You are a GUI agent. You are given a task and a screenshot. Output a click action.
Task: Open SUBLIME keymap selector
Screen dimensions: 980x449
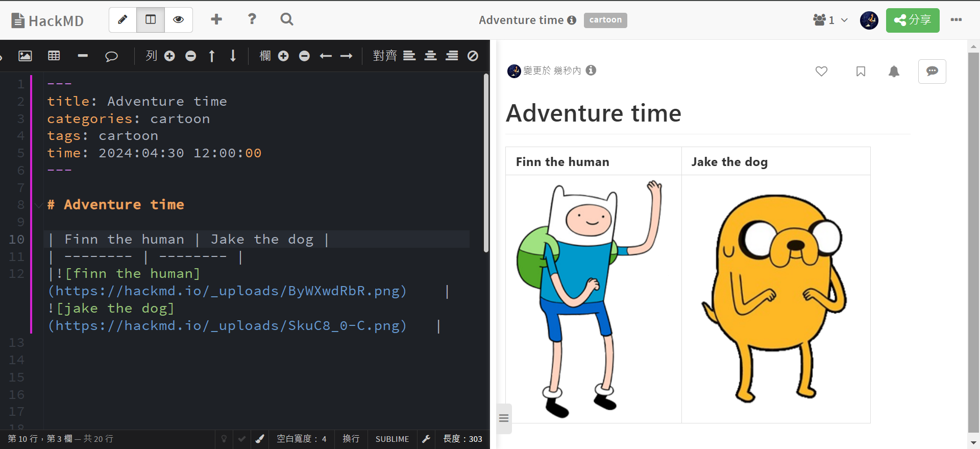392,439
